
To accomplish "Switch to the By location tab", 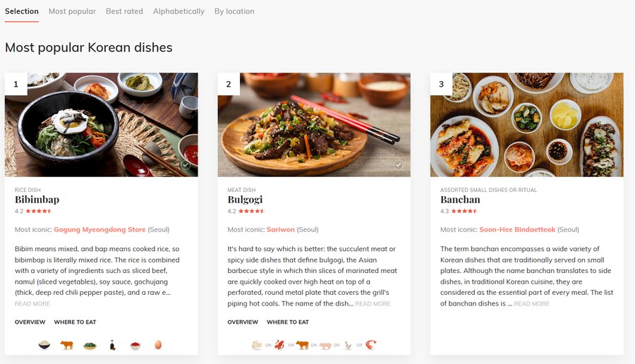I will pyautogui.click(x=234, y=11).
